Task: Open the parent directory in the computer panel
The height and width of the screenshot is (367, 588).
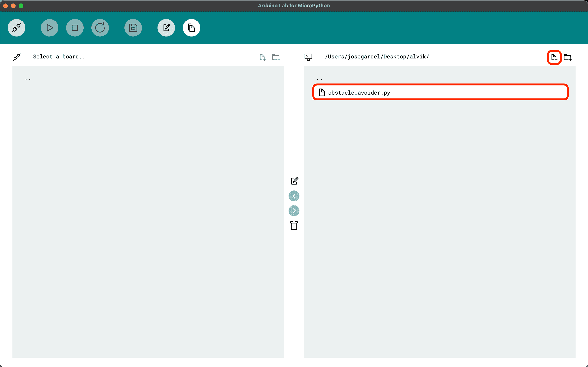Action: pyautogui.click(x=319, y=79)
